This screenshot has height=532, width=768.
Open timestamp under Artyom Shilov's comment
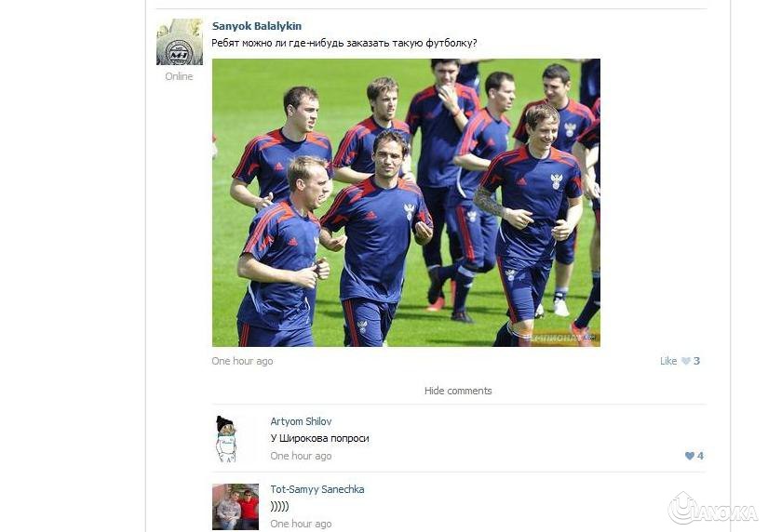click(301, 456)
